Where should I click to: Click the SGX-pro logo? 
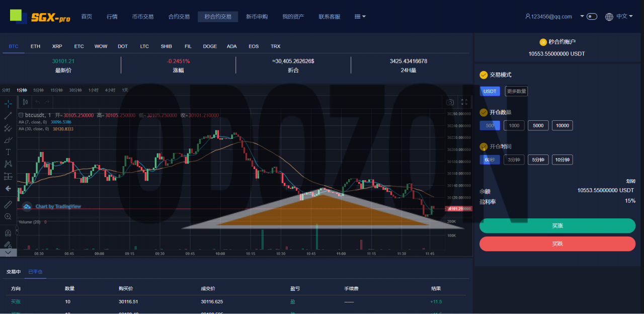pos(40,16)
